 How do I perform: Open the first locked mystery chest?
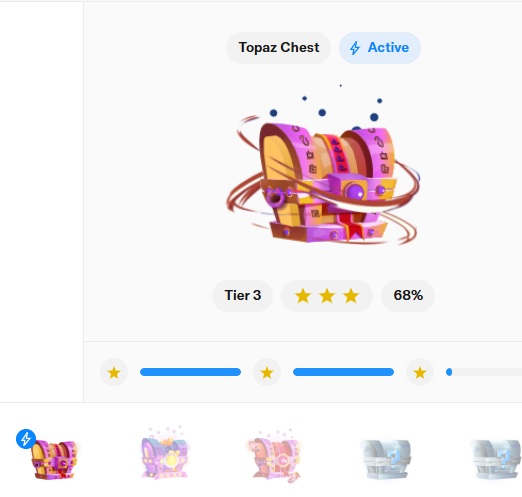click(386, 460)
